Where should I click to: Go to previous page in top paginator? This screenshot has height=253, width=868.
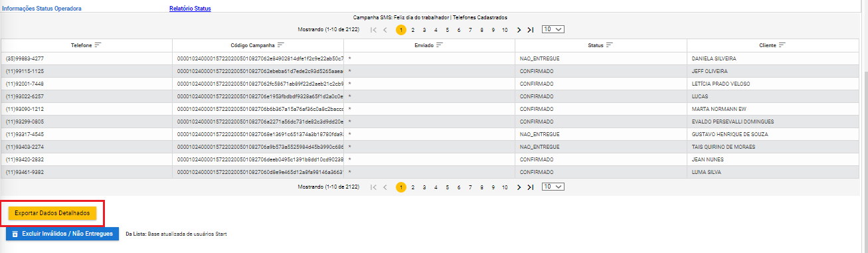385,30
